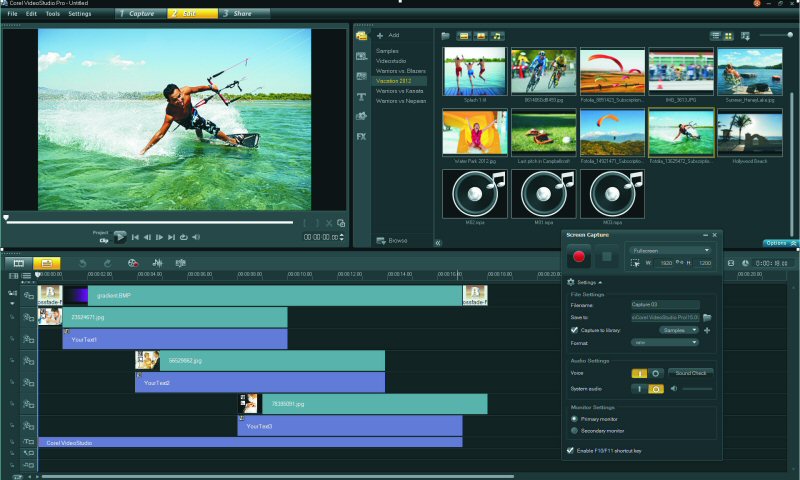Open the Title (T) library panel
Viewport: 800px width, 480px height.
click(361, 96)
